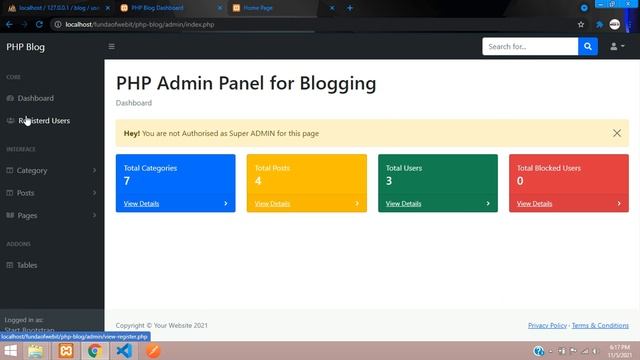View Details of Total Categories
The width and height of the screenshot is (640, 360).
tap(141, 203)
